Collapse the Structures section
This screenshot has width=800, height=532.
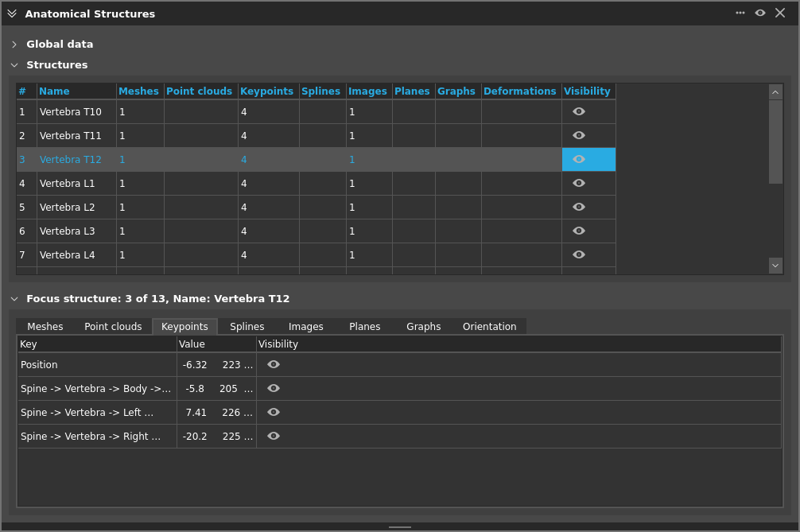coord(14,65)
